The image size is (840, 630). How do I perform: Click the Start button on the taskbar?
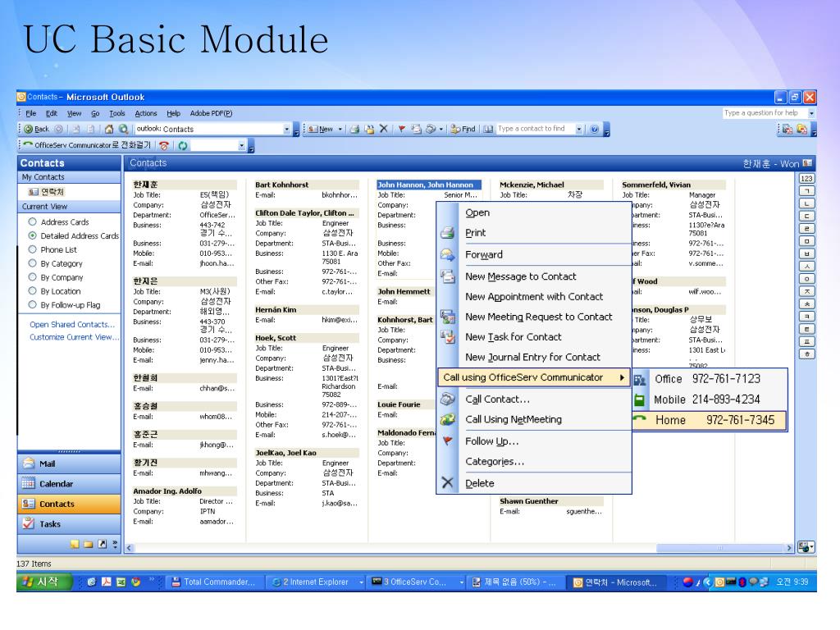[45, 582]
